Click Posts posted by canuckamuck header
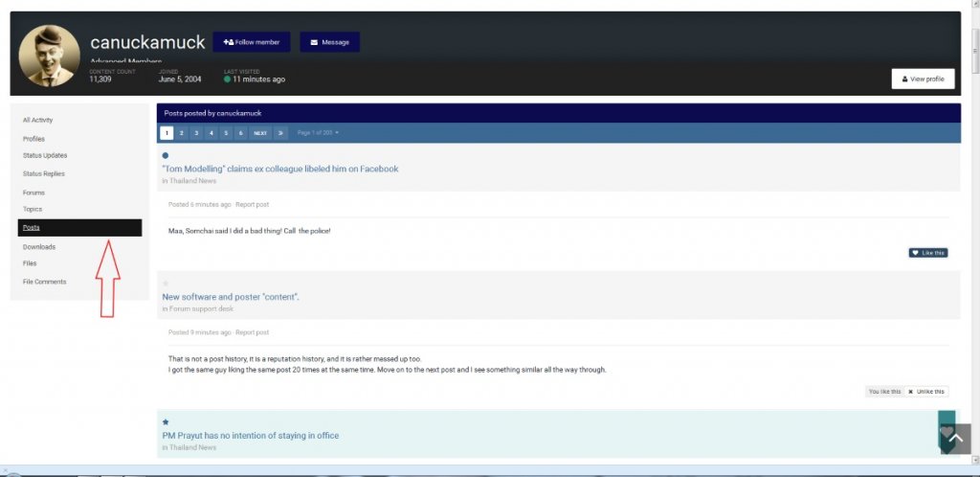The width and height of the screenshot is (980, 477). pos(212,113)
